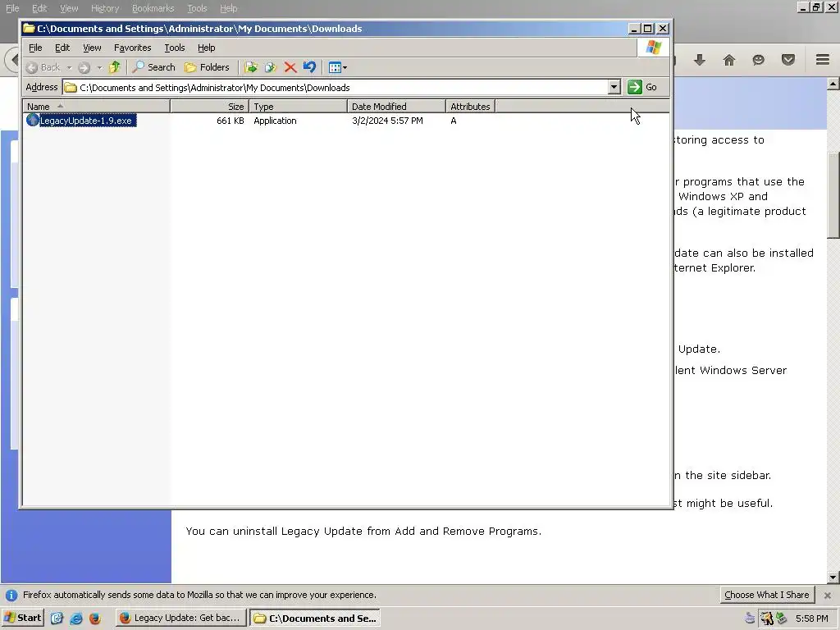Open Explorer Tools menu
Screen dimensions: 840x630
[174, 48]
